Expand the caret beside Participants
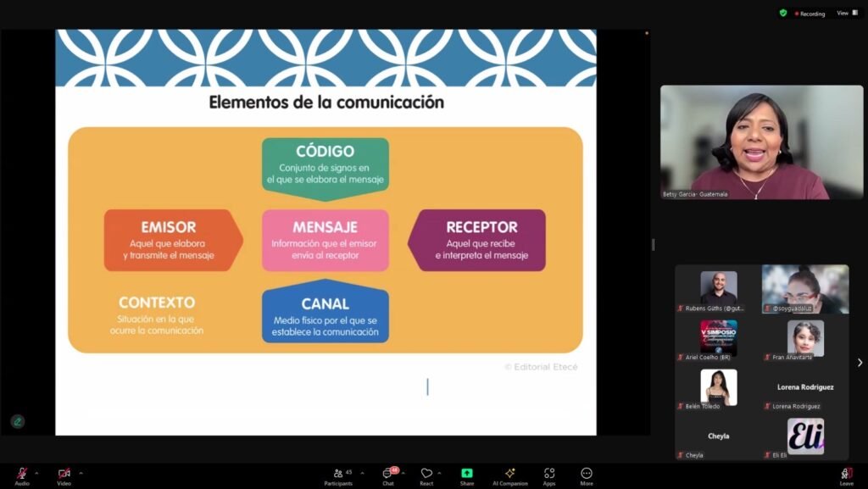 pos(363,473)
